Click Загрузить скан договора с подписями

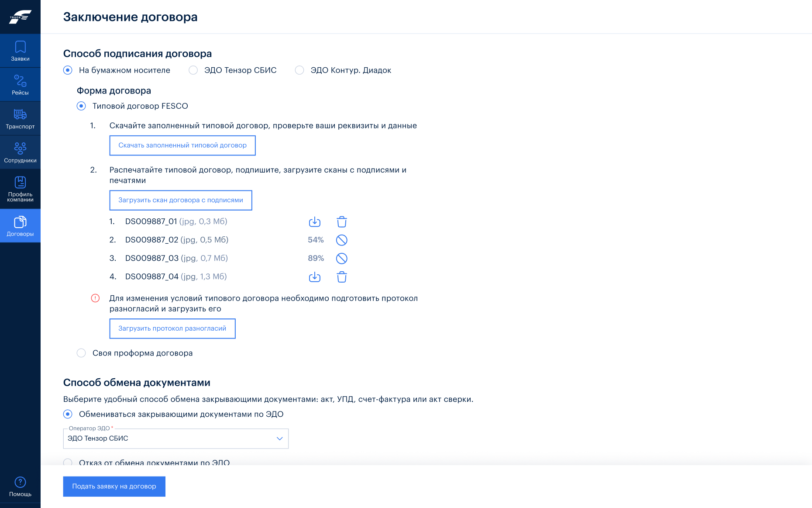tap(181, 200)
